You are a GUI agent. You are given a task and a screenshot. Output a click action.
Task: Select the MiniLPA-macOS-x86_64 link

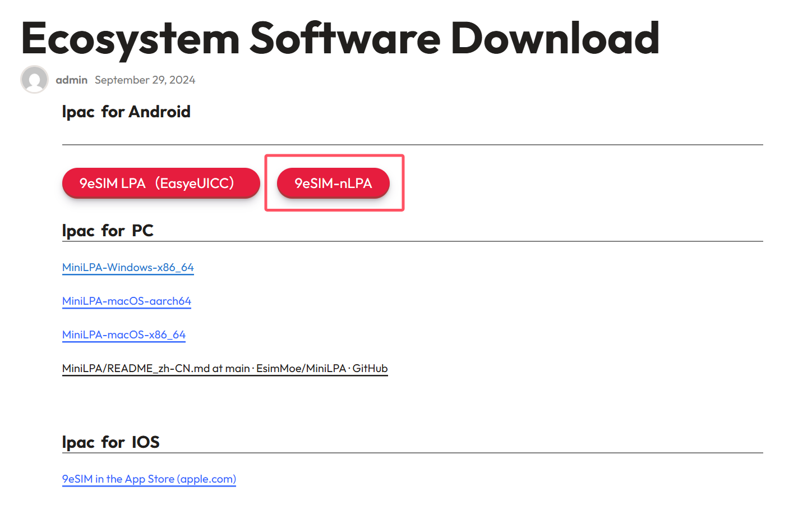click(x=124, y=334)
